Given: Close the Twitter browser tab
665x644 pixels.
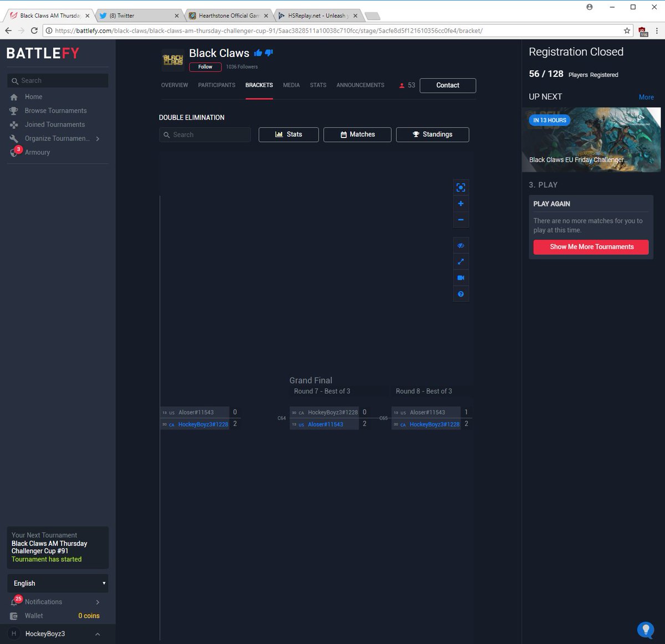Looking at the screenshot, I should (177, 16).
